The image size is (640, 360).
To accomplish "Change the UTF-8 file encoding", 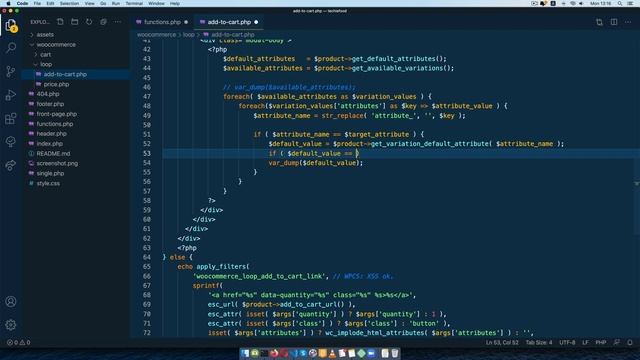I will [x=567, y=342].
